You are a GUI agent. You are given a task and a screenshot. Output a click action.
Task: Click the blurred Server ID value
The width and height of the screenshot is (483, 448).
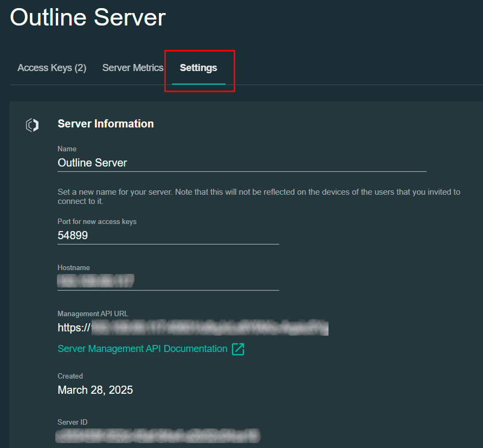pyautogui.click(x=158, y=436)
